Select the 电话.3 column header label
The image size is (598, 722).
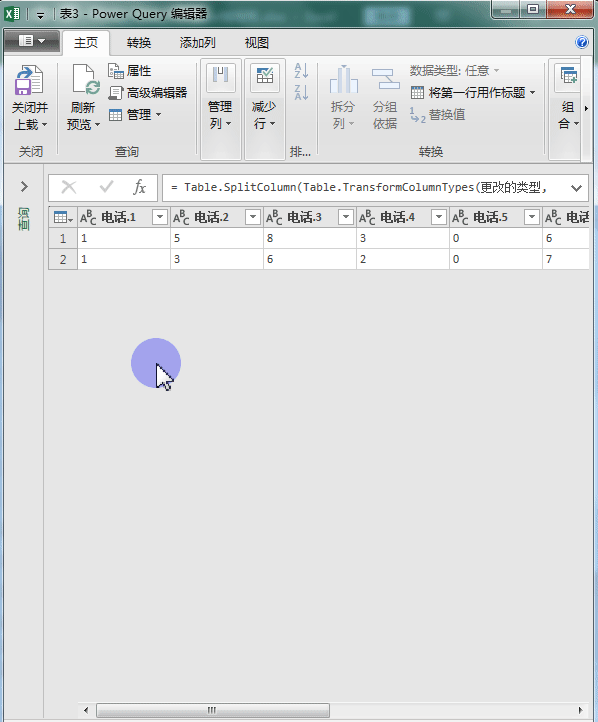(304, 217)
